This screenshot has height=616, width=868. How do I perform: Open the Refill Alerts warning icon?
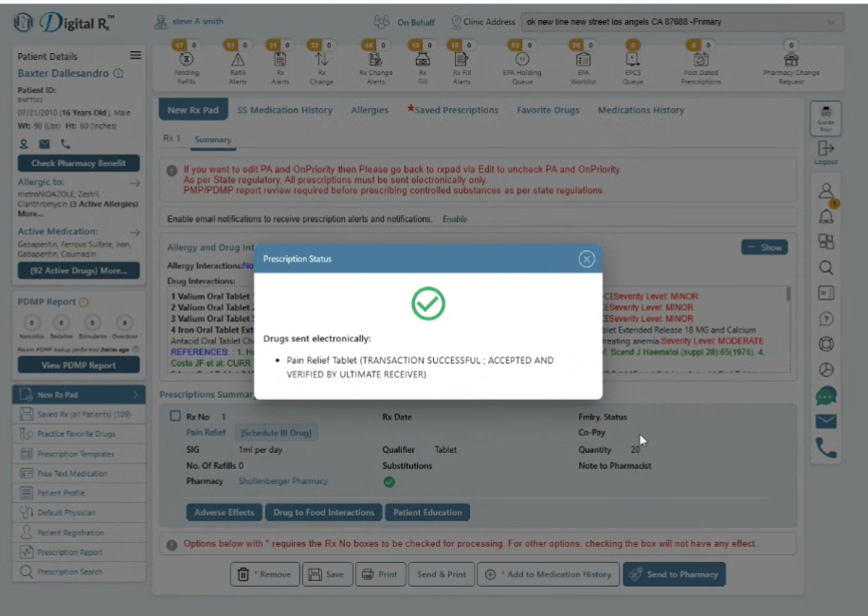click(x=238, y=59)
